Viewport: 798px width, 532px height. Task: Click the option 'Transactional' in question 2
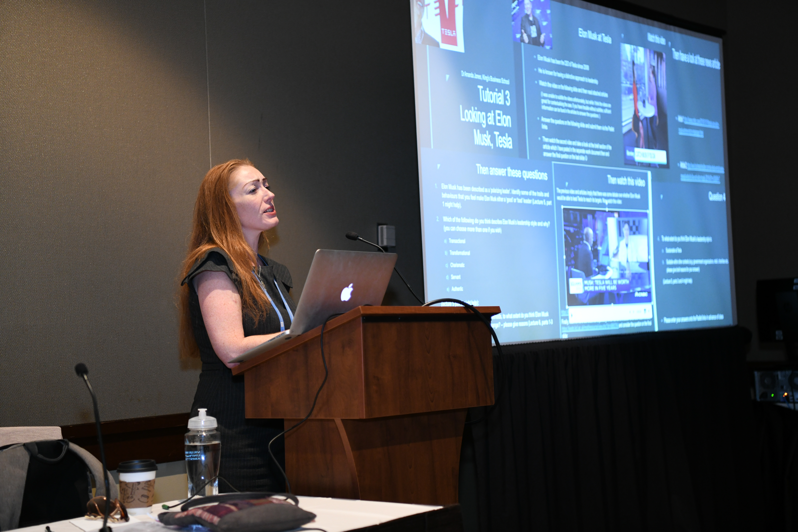click(457, 241)
